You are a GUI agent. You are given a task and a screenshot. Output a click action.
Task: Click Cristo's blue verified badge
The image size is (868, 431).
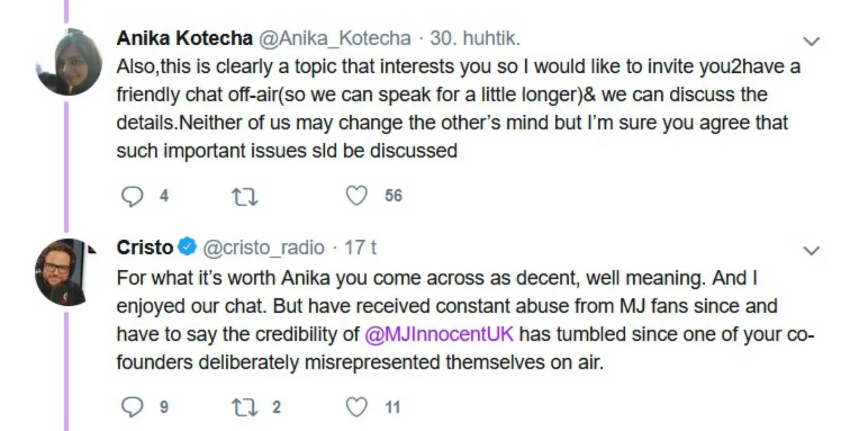(187, 247)
